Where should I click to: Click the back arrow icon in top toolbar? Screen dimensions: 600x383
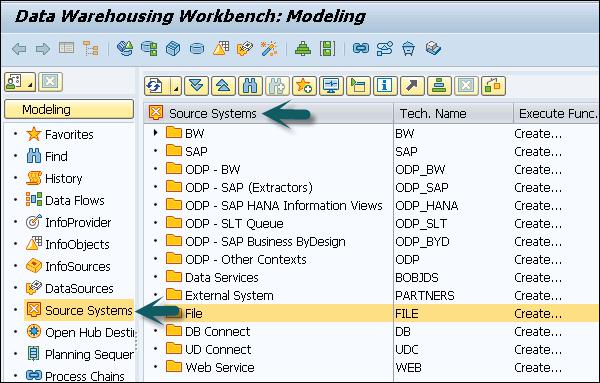click(19, 49)
